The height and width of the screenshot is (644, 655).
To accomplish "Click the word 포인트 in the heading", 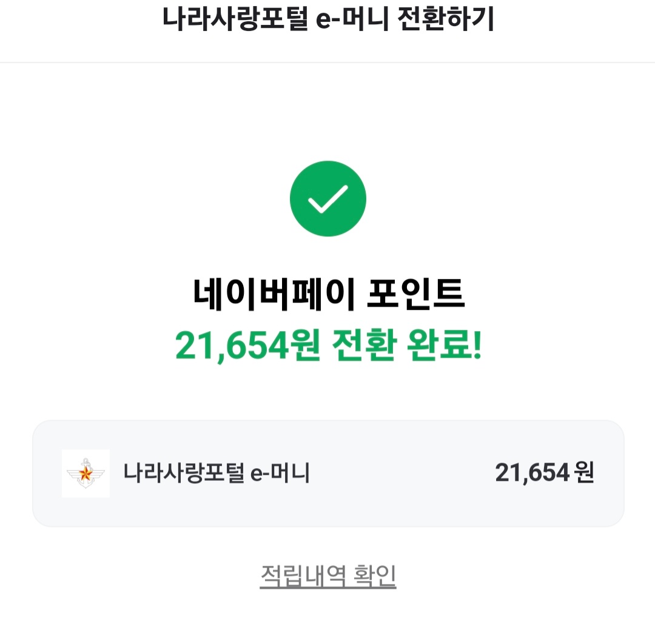I will (416, 296).
